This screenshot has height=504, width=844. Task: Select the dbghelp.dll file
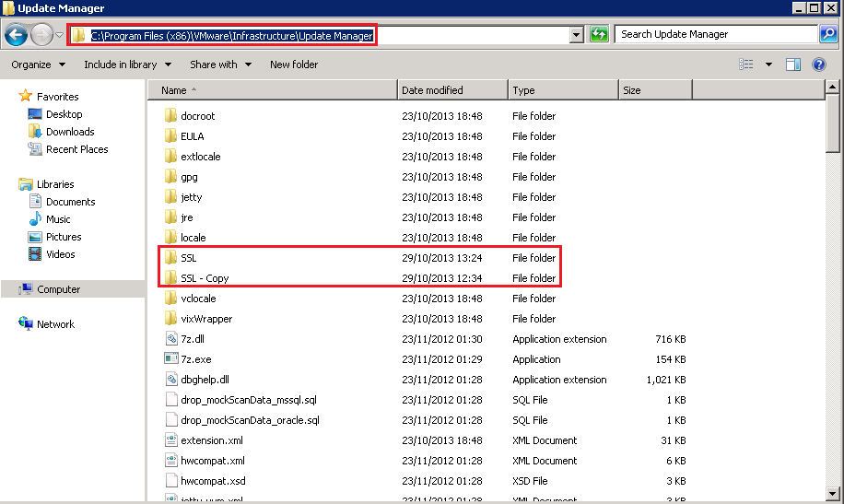(x=206, y=380)
